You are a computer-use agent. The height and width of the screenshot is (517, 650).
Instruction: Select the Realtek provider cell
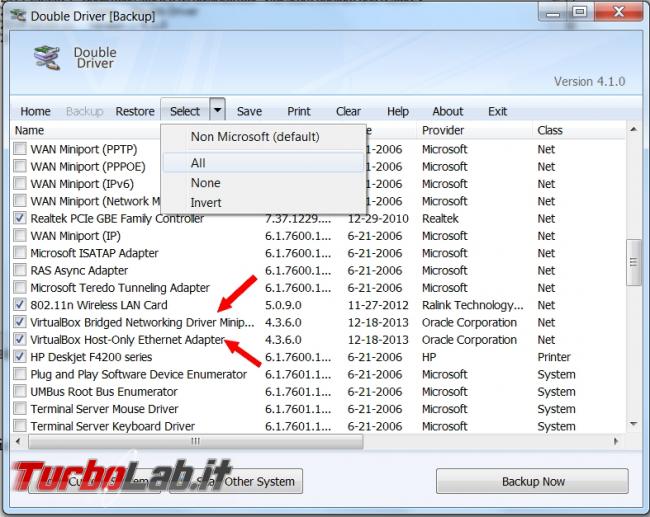[440, 218]
